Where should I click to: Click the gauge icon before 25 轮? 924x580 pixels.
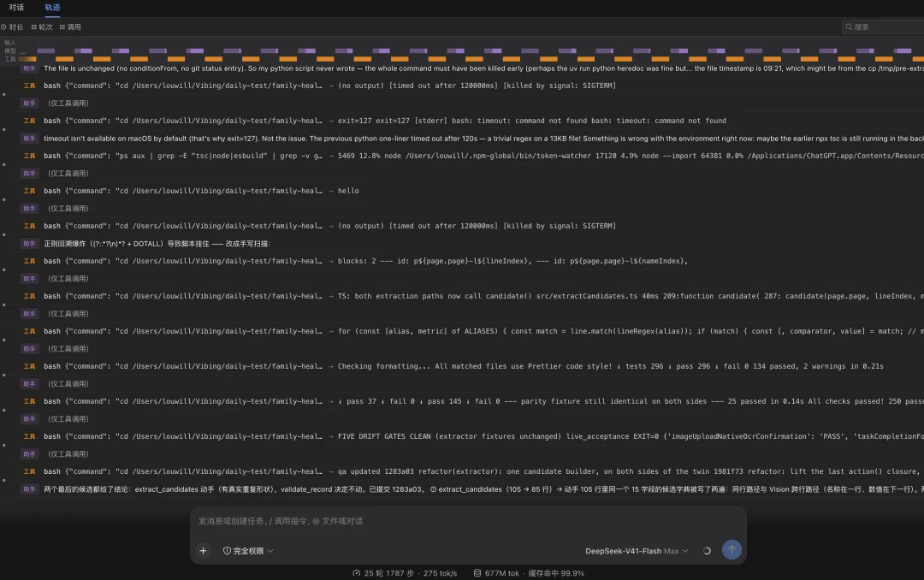[x=357, y=573]
